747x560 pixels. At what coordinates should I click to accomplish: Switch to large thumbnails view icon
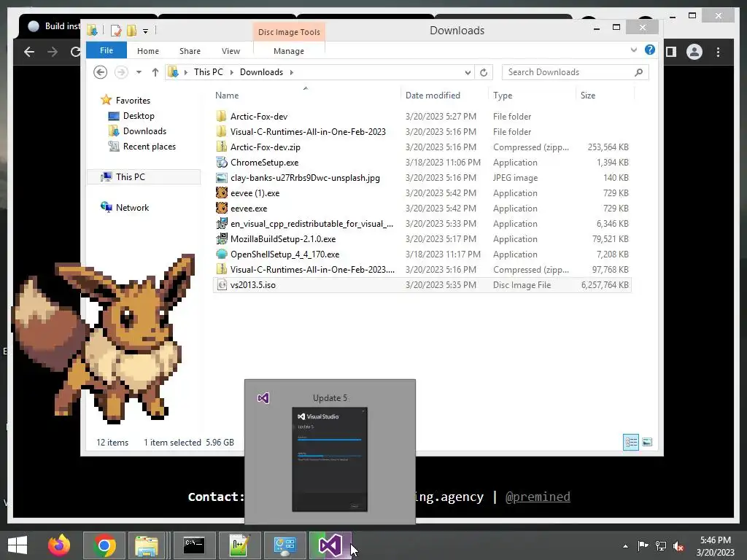[x=647, y=442]
